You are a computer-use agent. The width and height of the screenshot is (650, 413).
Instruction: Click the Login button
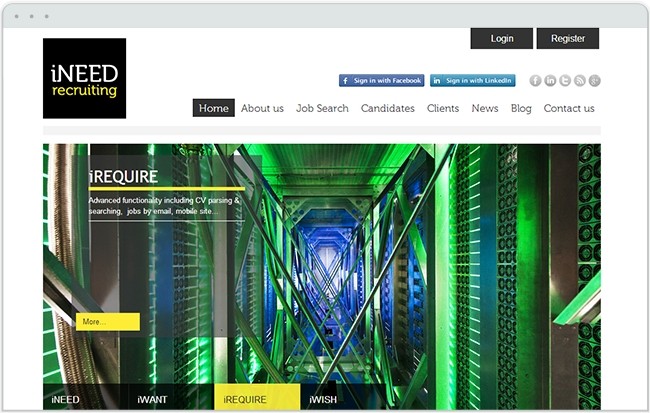[x=502, y=39]
